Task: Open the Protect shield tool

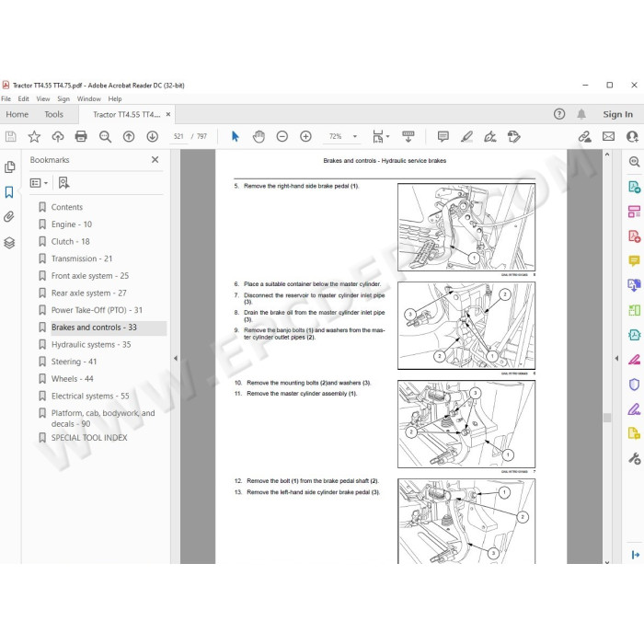Action: coord(635,385)
